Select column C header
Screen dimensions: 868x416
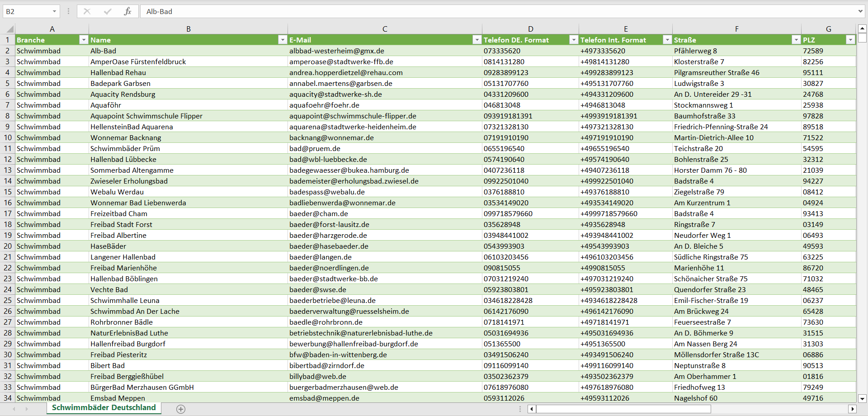(x=385, y=29)
